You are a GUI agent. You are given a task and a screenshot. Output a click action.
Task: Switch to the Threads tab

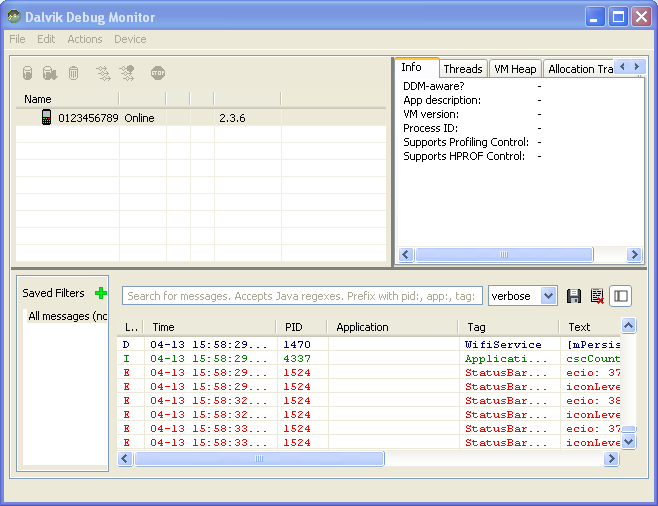point(463,69)
